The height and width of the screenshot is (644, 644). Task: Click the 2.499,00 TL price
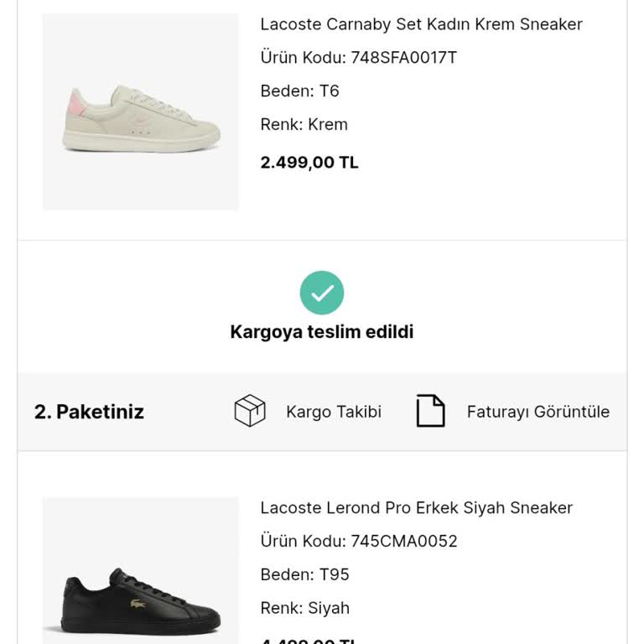309,163
